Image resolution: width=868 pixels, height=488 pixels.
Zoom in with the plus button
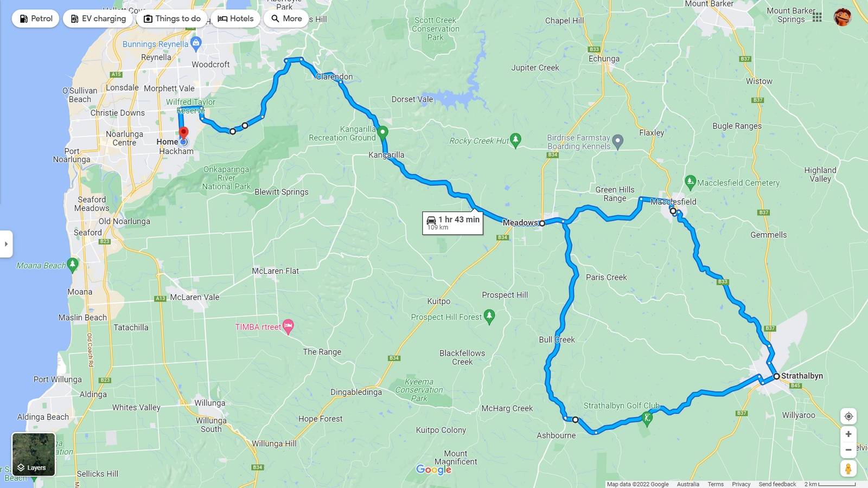848,434
